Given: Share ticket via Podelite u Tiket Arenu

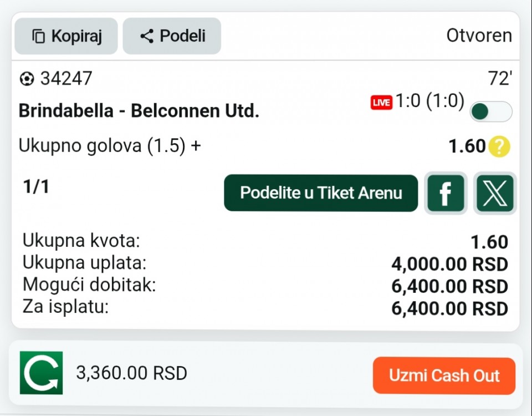Looking at the screenshot, I should coord(321,193).
